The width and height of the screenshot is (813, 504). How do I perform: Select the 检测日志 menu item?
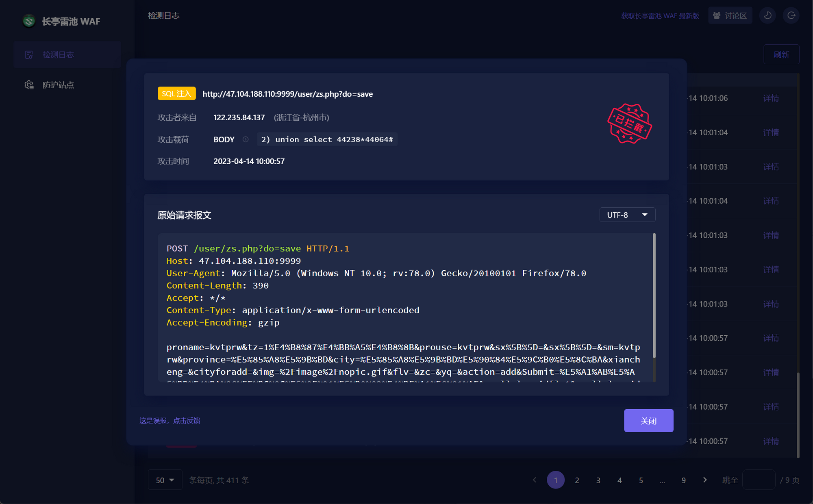(58, 54)
